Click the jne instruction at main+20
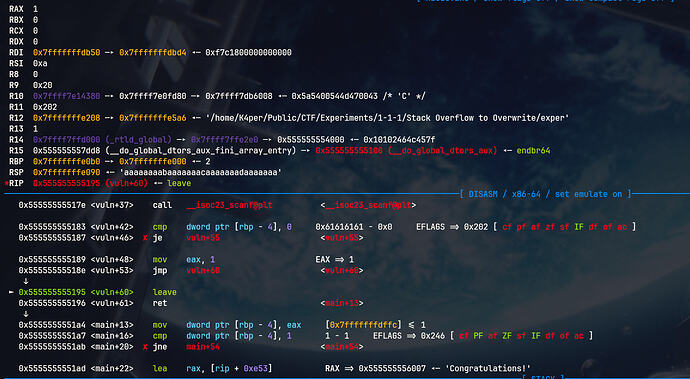690x379 pixels. [x=160, y=347]
